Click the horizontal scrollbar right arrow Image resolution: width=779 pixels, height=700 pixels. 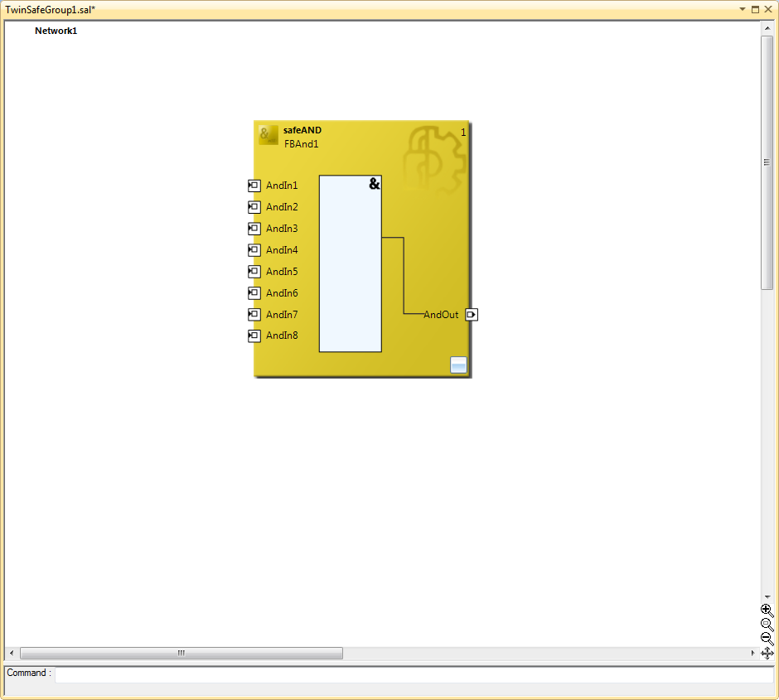tap(752, 654)
